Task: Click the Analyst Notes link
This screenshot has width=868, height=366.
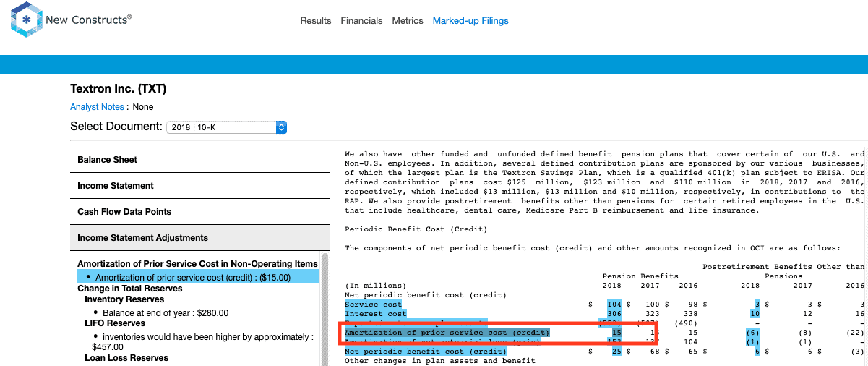Action: click(x=97, y=107)
